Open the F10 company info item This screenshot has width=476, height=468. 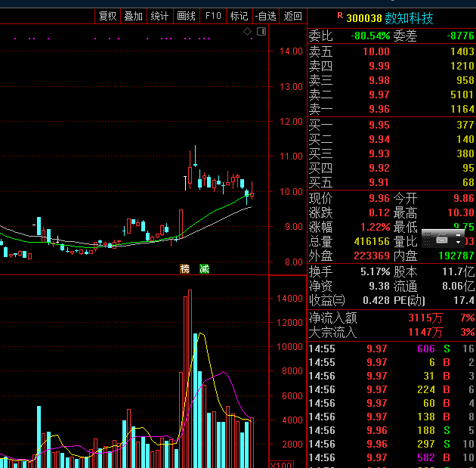(213, 16)
